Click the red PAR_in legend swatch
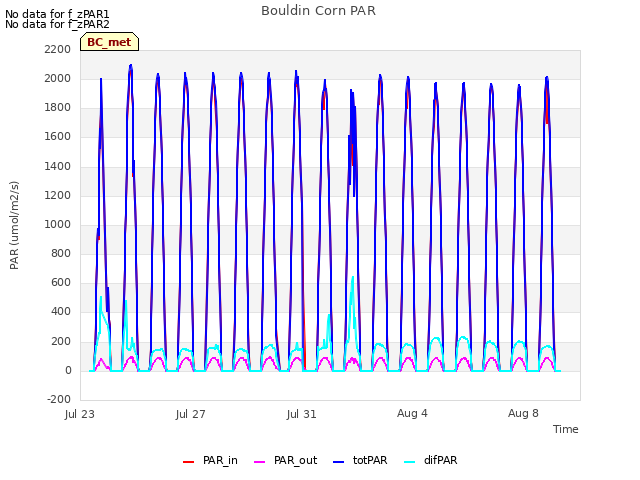The height and width of the screenshot is (480, 640). click(x=188, y=462)
